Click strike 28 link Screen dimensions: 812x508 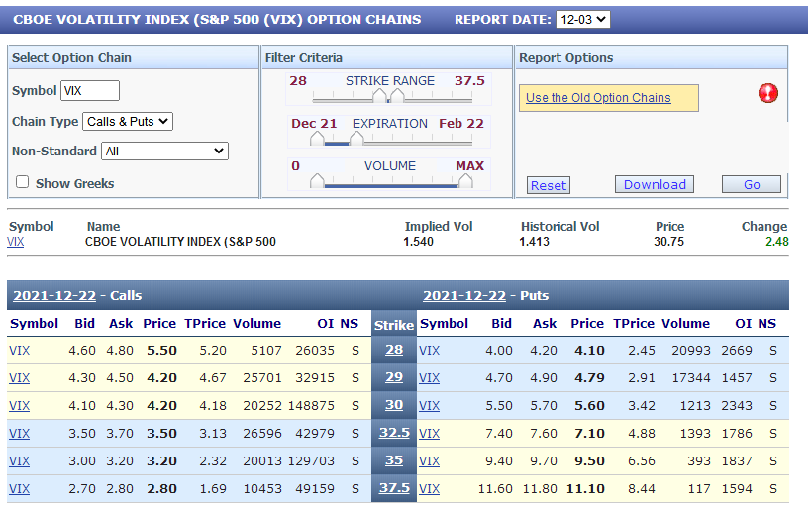(x=394, y=351)
